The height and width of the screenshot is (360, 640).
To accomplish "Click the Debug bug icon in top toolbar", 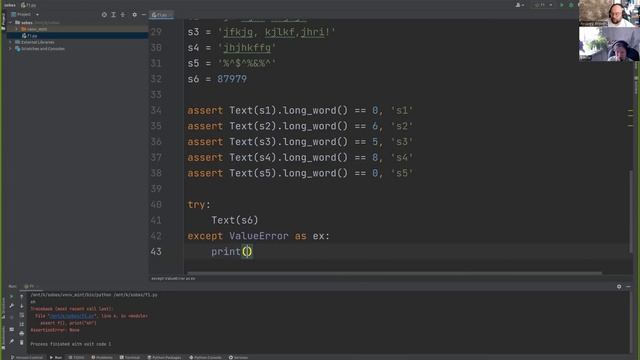I will click(571, 5).
